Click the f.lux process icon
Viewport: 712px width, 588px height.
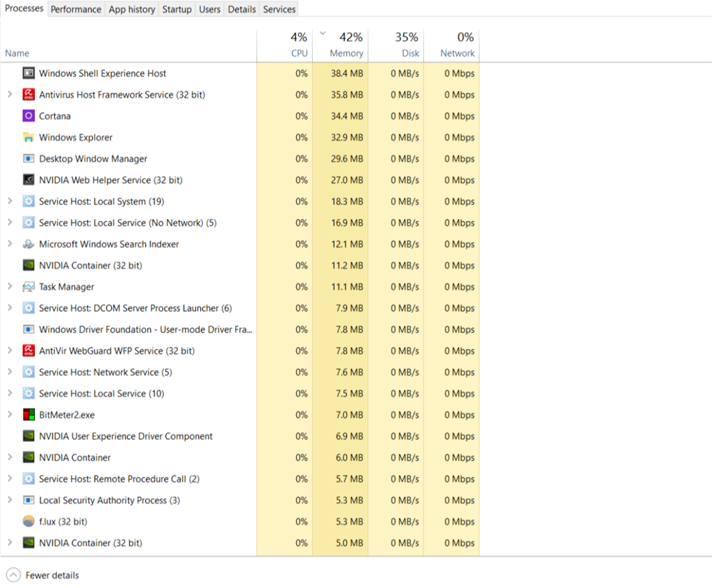point(29,521)
